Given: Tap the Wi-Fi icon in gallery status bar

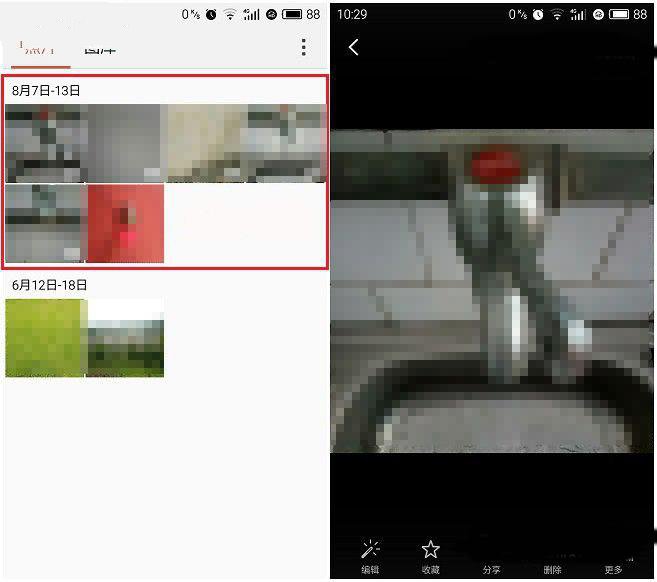Looking at the screenshot, I should pyautogui.click(x=230, y=15).
